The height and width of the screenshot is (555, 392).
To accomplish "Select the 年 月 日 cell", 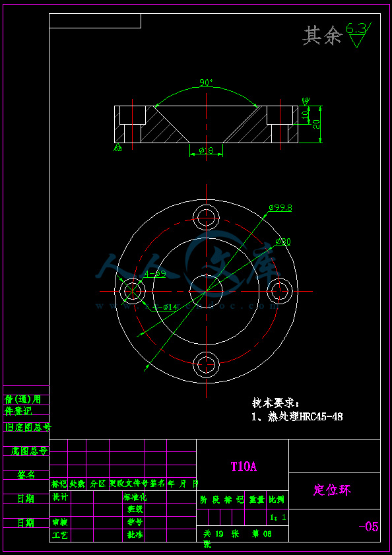I will (x=183, y=484).
